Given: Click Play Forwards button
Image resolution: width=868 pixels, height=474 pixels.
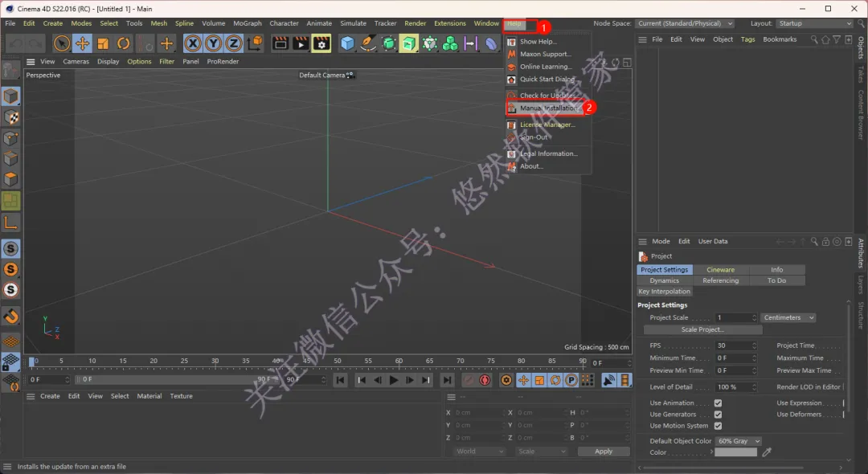Looking at the screenshot, I should [x=394, y=380].
